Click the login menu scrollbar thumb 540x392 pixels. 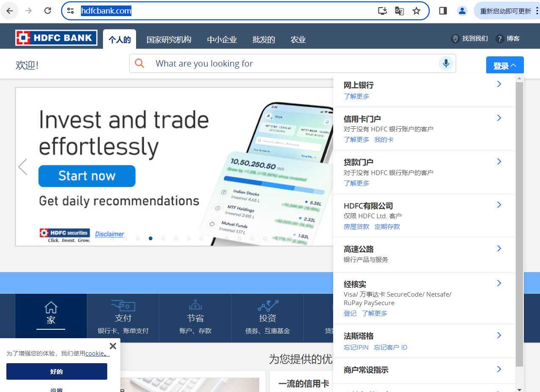[x=519, y=225]
